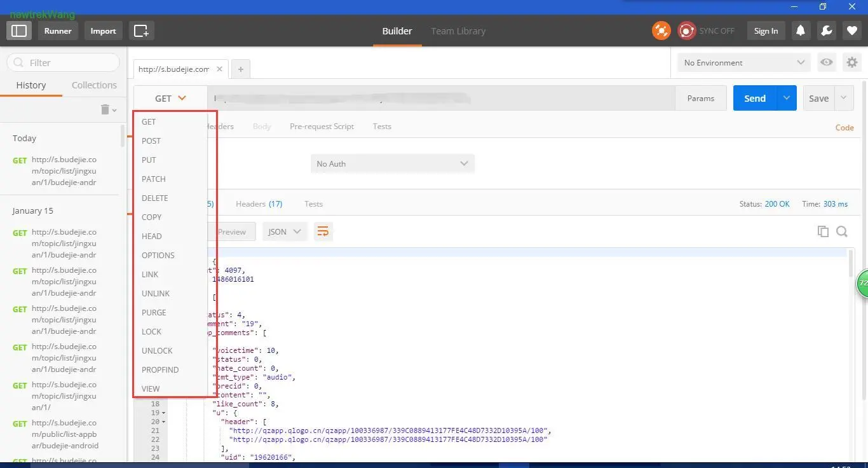This screenshot has width=868, height=468.
Task: Open the Pre-request Script tab
Action: click(322, 126)
